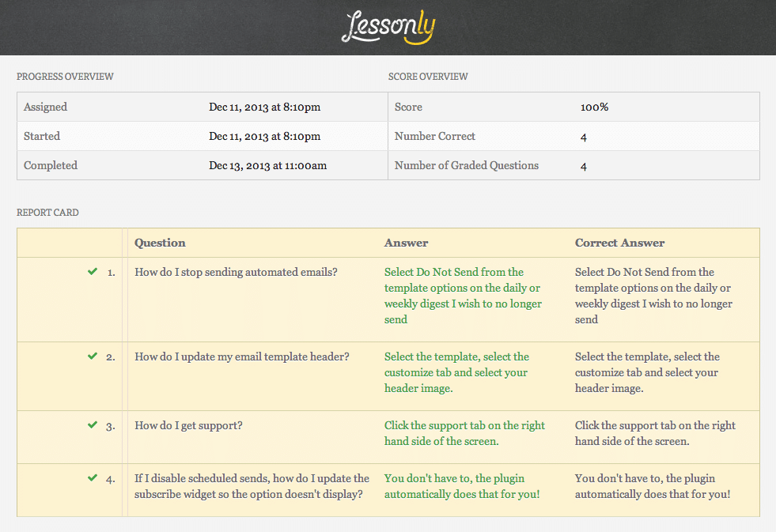Click the green checkmark for question 1
This screenshot has height=532, width=776.
coord(93,271)
